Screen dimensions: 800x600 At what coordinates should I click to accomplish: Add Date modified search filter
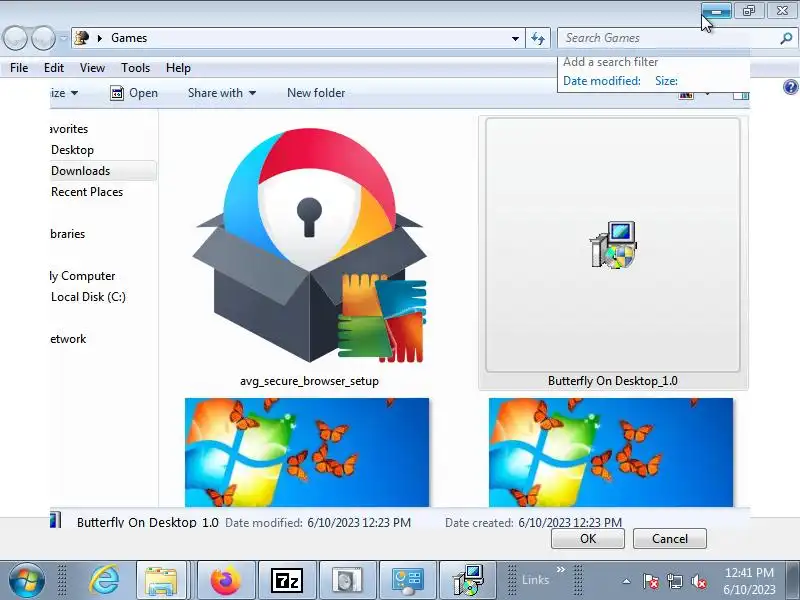[x=602, y=81]
